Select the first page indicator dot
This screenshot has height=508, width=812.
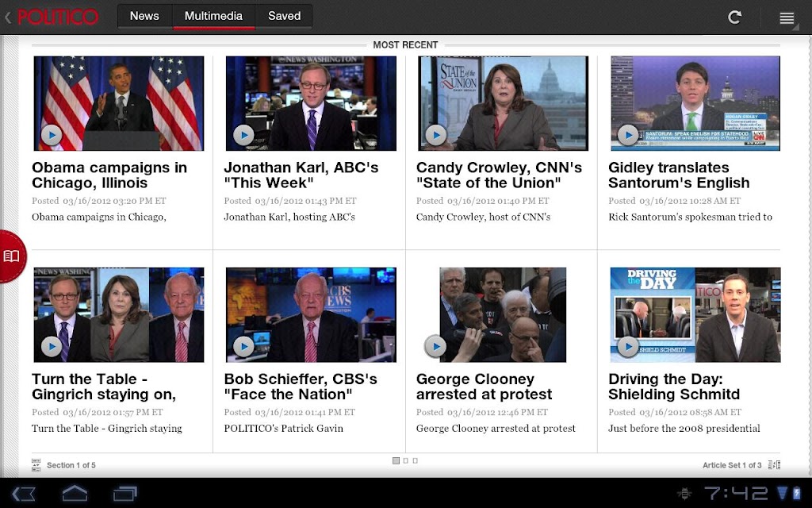pyautogui.click(x=396, y=460)
